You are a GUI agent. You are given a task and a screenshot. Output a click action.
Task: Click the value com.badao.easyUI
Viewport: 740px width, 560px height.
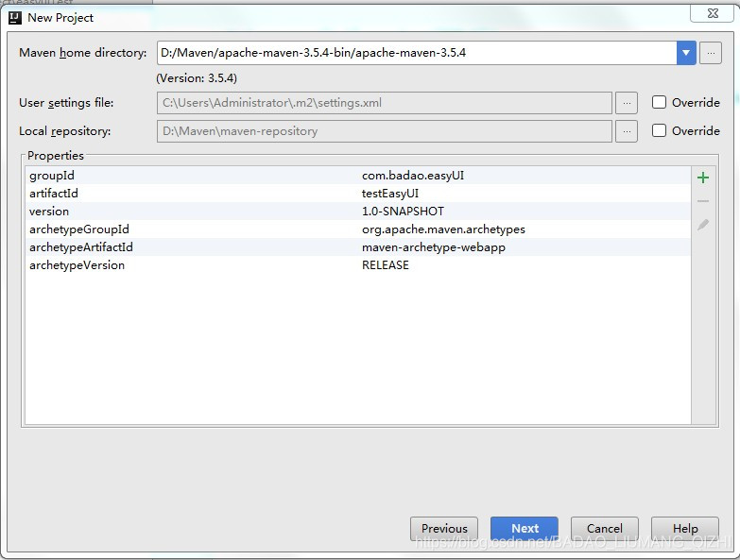[413, 176]
